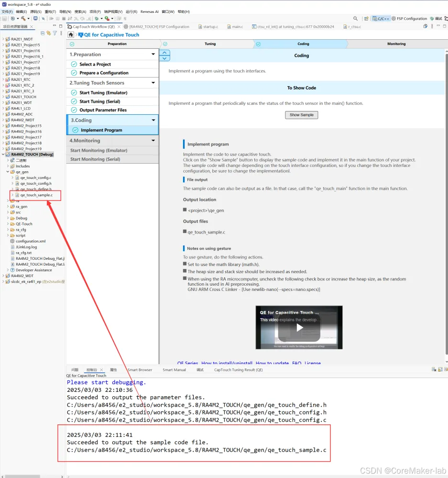Click Start Monitoring (Serial) item
Viewport: 448px width, 478px height.
click(112, 159)
